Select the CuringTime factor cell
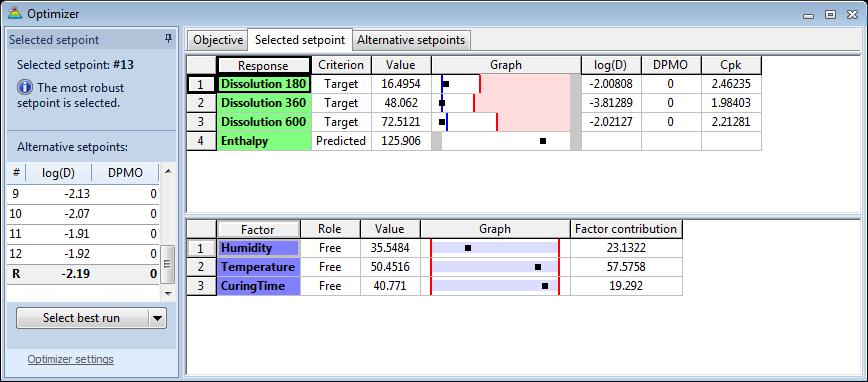868x382 pixels. click(259, 286)
